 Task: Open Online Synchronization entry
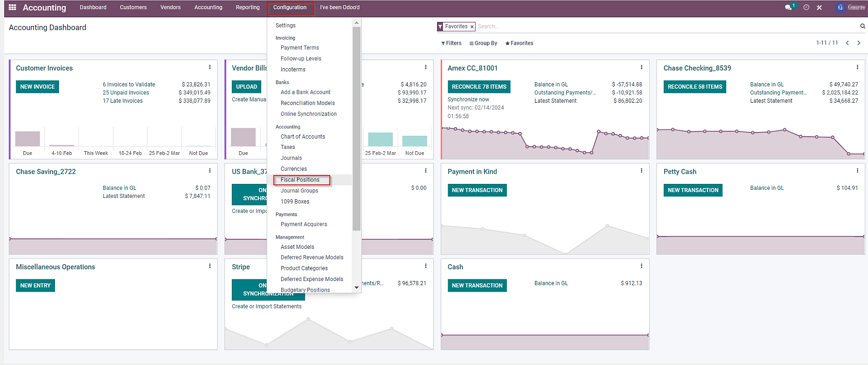point(309,114)
